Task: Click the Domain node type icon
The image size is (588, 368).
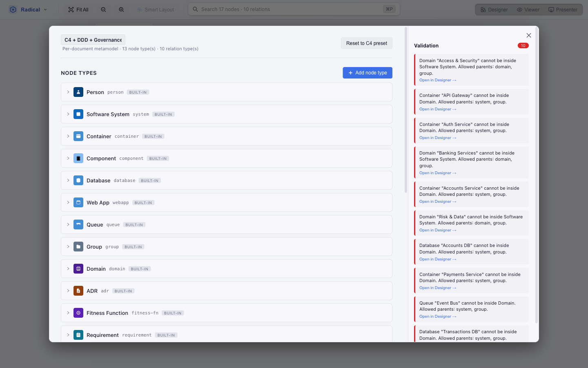Action: [78, 269]
